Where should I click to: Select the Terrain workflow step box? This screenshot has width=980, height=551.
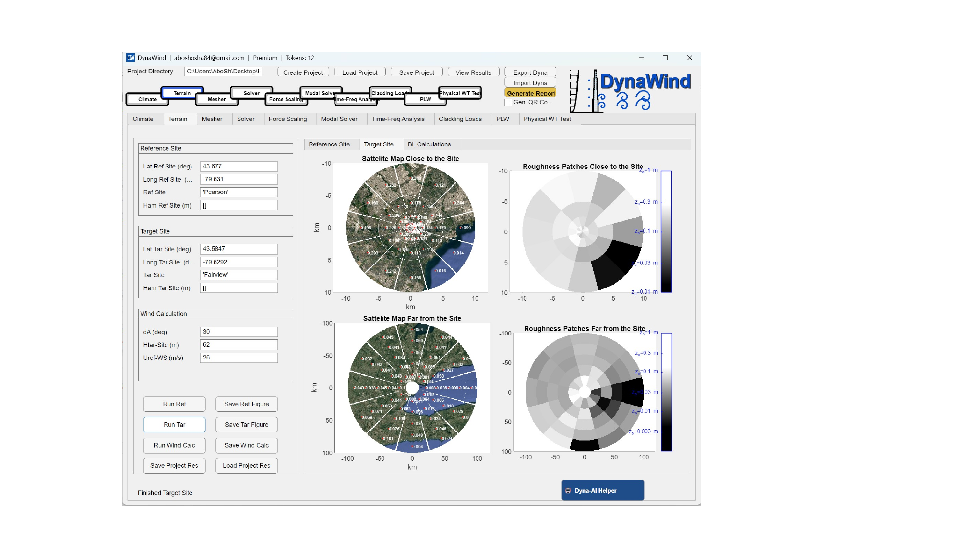coord(182,93)
